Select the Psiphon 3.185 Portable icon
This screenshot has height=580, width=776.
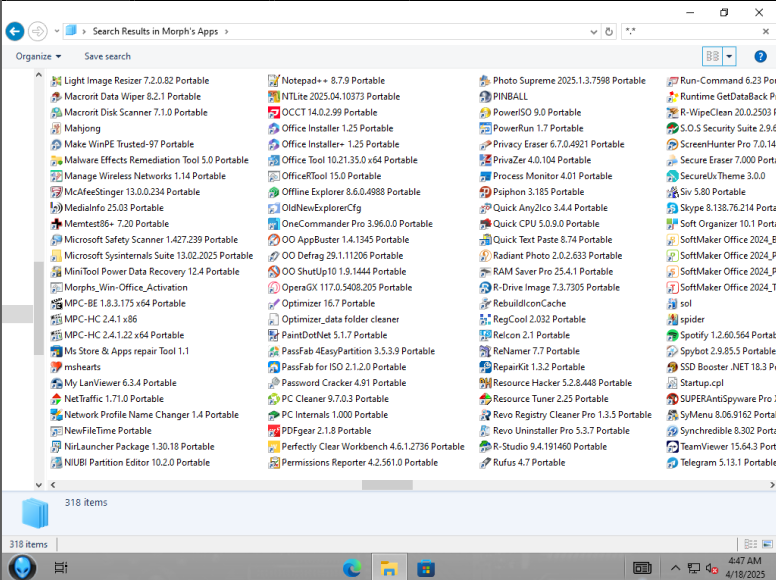coord(485,192)
